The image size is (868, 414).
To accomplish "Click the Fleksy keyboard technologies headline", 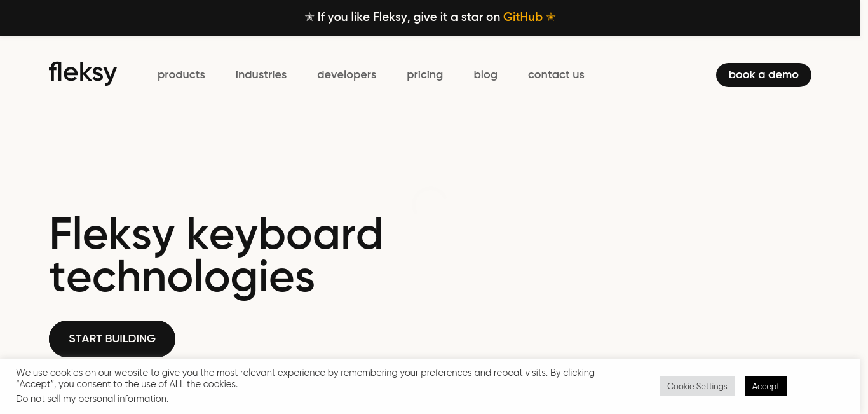I will 216,256.
